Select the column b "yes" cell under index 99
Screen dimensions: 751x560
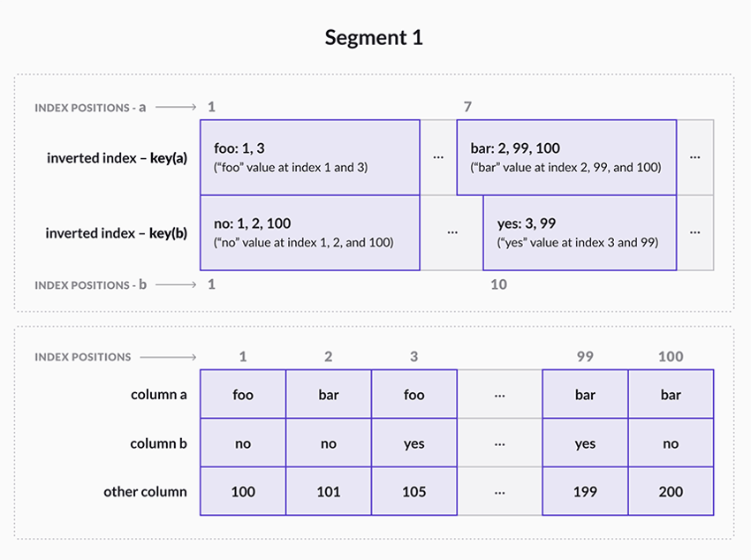[x=585, y=443]
